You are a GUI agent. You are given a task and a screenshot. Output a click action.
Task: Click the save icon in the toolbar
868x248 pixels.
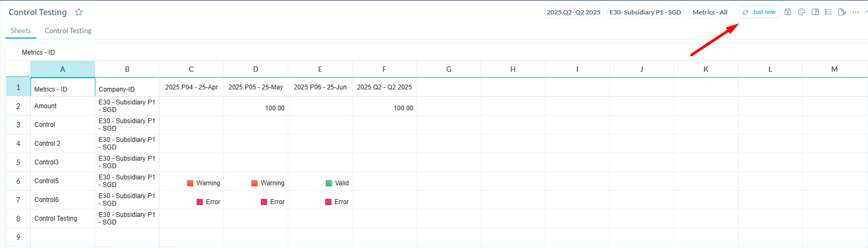[788, 12]
